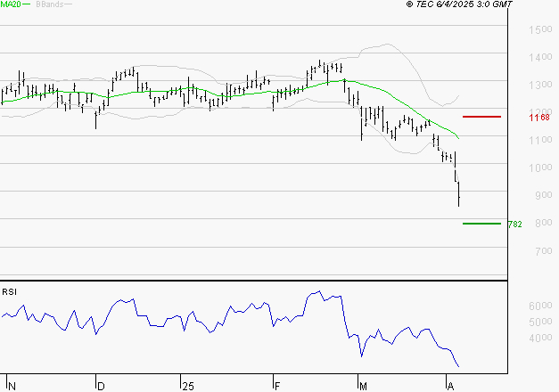Click the N month marker on time axis
The width and height of the screenshot is (559, 392).
pos(12,387)
